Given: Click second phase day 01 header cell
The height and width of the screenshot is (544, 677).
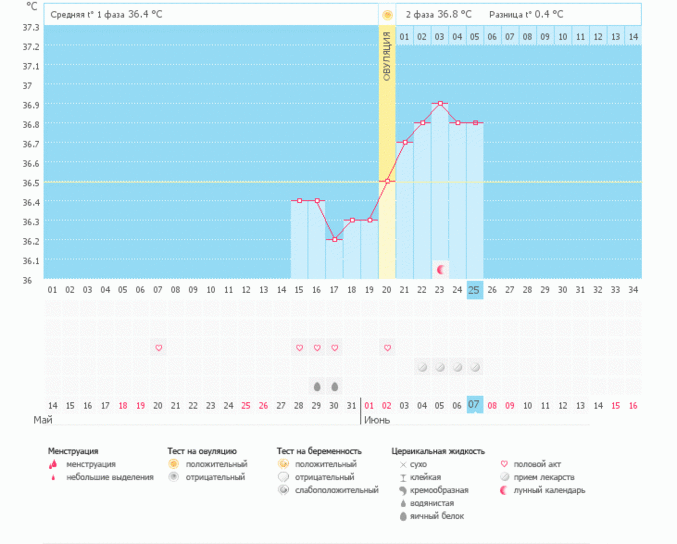Looking at the screenshot, I should click(405, 37).
